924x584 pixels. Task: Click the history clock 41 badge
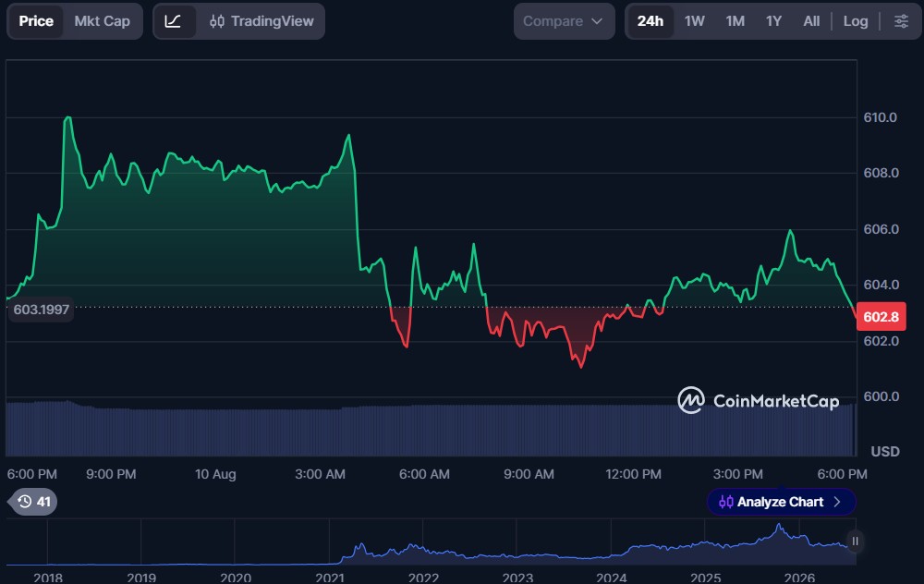click(33, 502)
